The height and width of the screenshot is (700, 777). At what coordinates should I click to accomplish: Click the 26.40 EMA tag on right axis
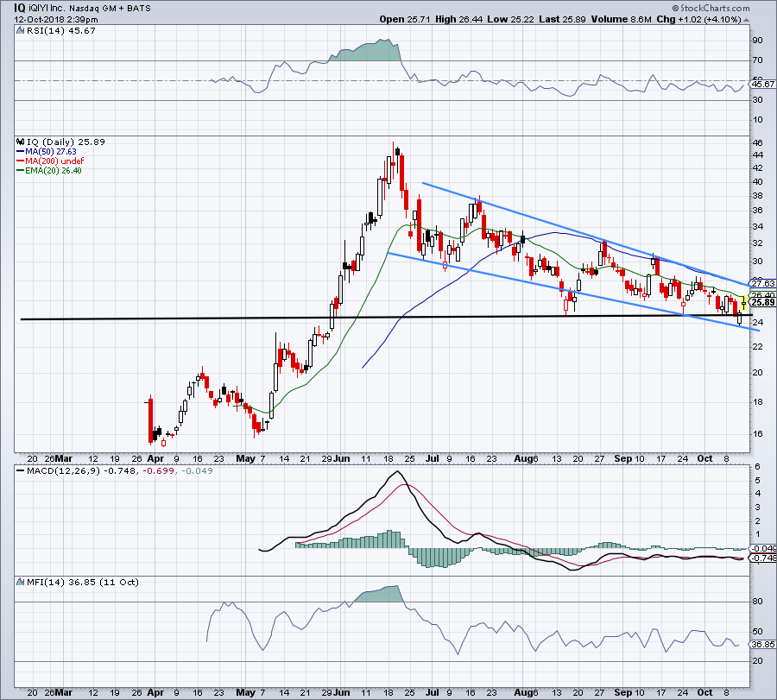pyautogui.click(x=762, y=295)
